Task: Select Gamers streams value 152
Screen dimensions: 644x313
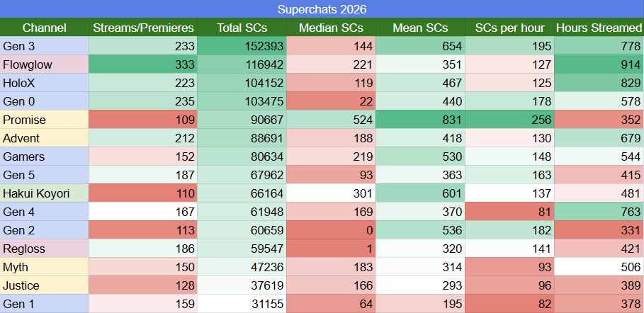Action: click(x=143, y=156)
